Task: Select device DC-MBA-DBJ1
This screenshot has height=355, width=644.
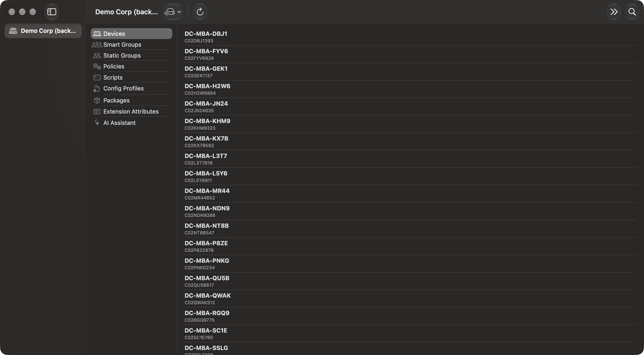Action: [x=410, y=37]
